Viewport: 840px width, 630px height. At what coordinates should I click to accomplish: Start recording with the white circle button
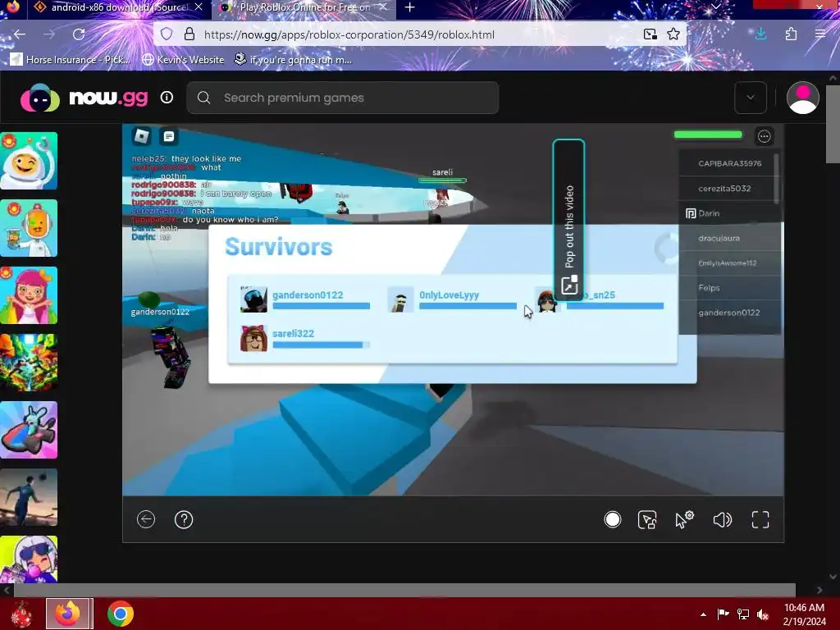[612, 519]
